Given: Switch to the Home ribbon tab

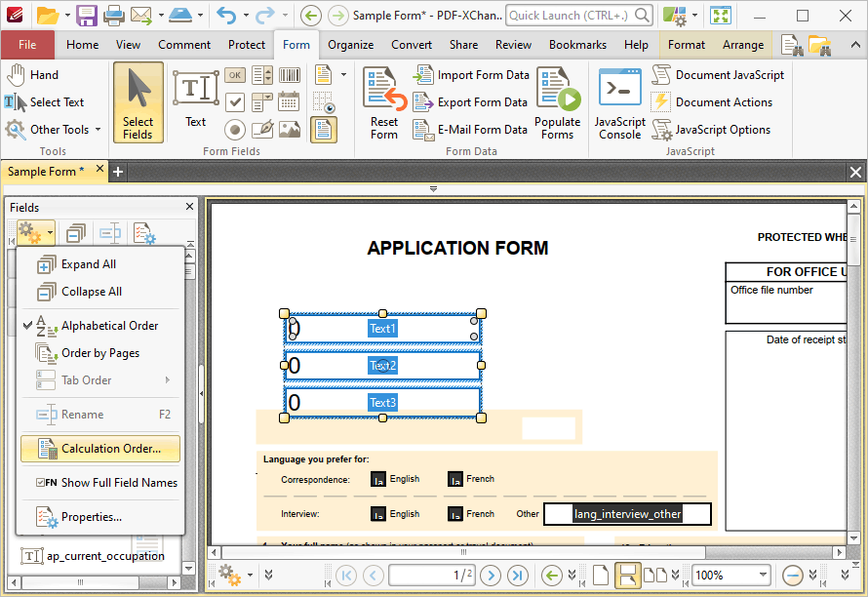Looking at the screenshot, I should (x=83, y=45).
